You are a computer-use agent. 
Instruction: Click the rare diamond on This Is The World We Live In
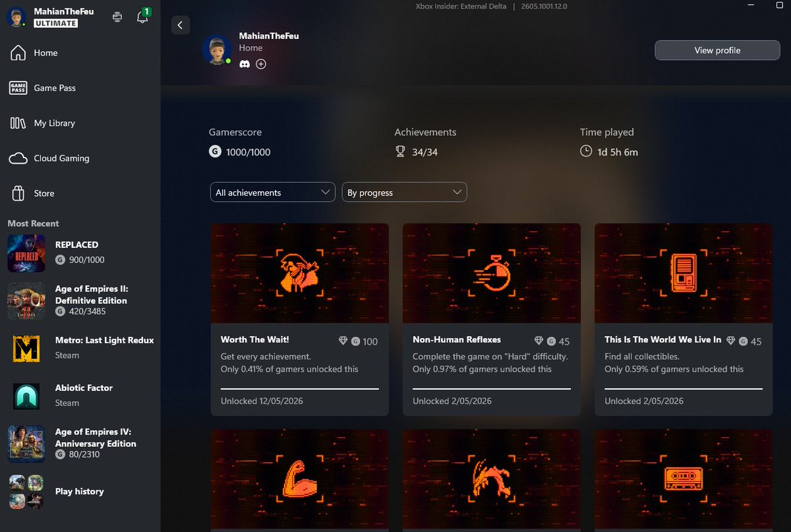coord(730,341)
